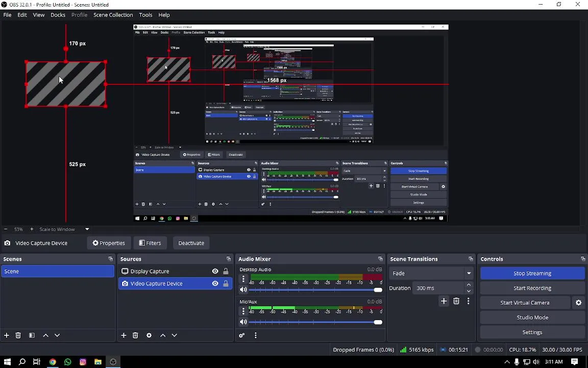Image resolution: width=588 pixels, height=368 pixels.
Task: Mute Mic/Aux speaker icon
Action: pos(243,322)
